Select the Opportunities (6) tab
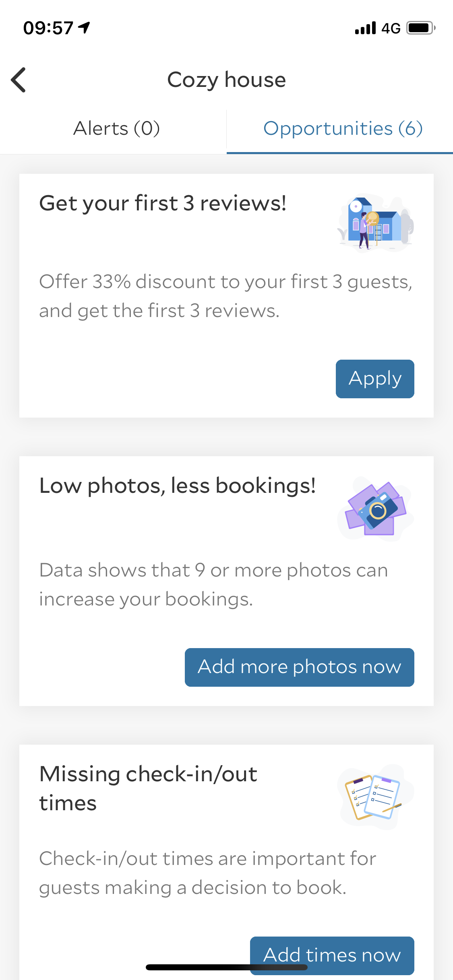 (x=343, y=129)
